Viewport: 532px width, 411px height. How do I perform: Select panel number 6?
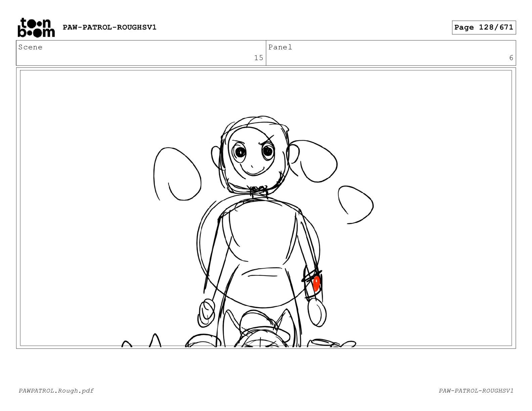pos(511,58)
